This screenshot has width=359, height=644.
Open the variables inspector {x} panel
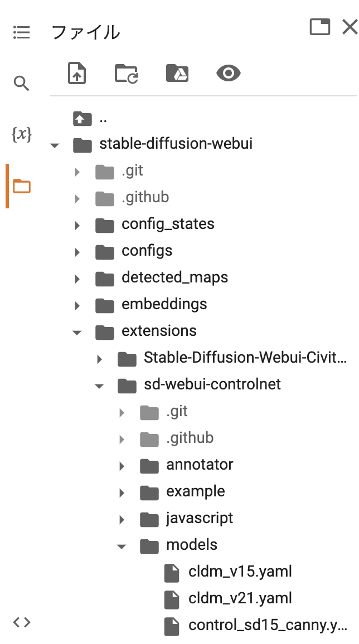click(22, 134)
